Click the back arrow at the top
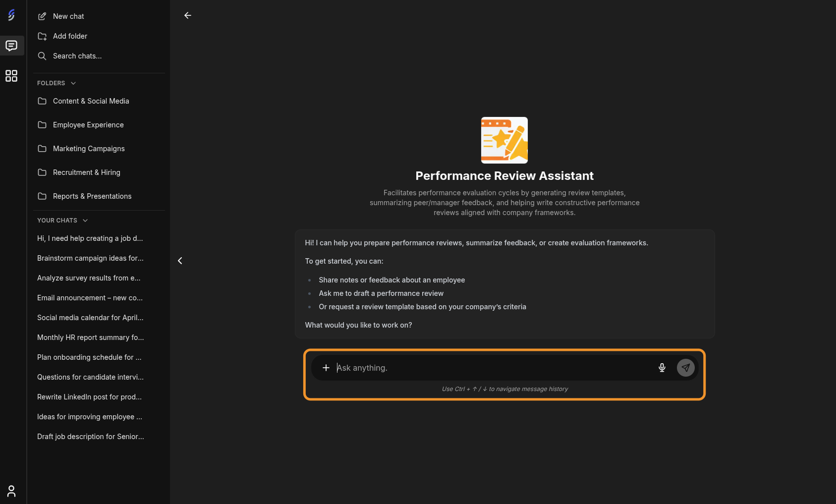Viewport: 836px width, 504px height. pyautogui.click(x=188, y=15)
